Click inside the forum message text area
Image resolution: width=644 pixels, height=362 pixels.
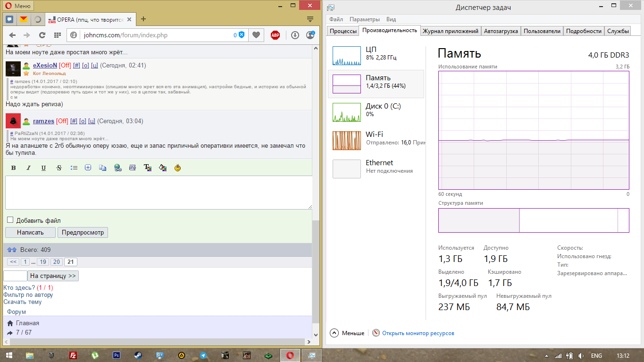159,193
